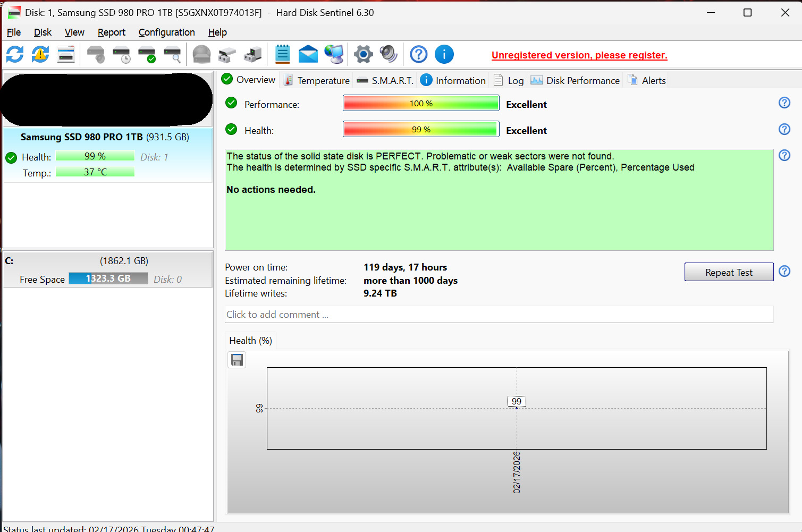
Task: Select the Health (%) graph tab
Action: (251, 341)
